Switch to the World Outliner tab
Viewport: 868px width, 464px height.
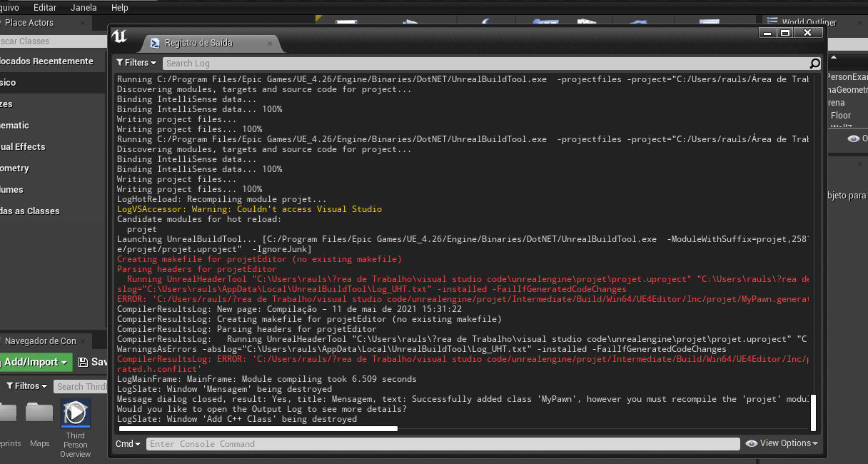click(809, 23)
